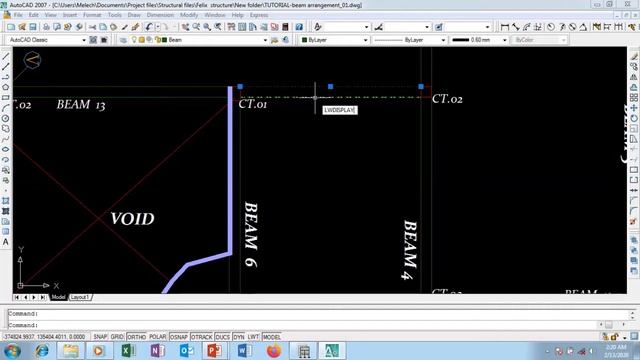Toggle POLAR tracking in status bar

(158, 337)
